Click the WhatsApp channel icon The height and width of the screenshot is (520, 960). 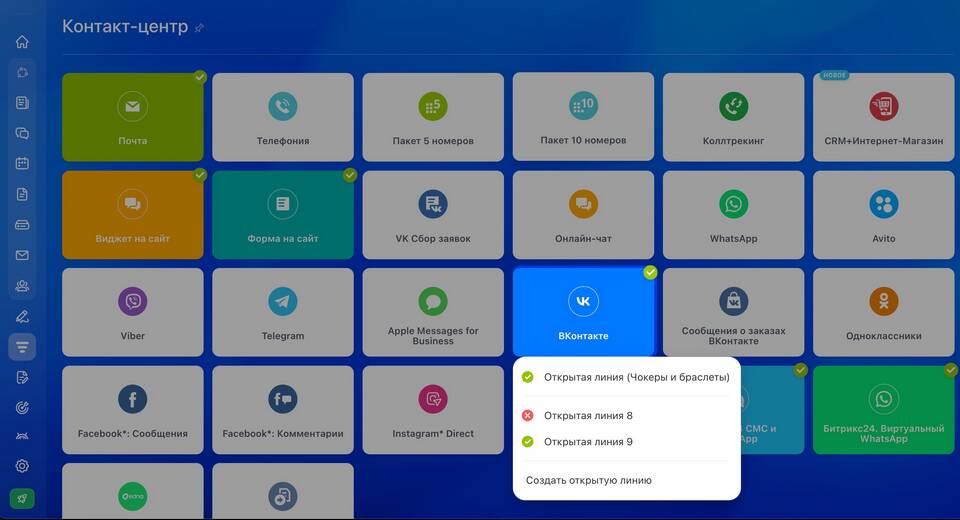click(x=733, y=205)
